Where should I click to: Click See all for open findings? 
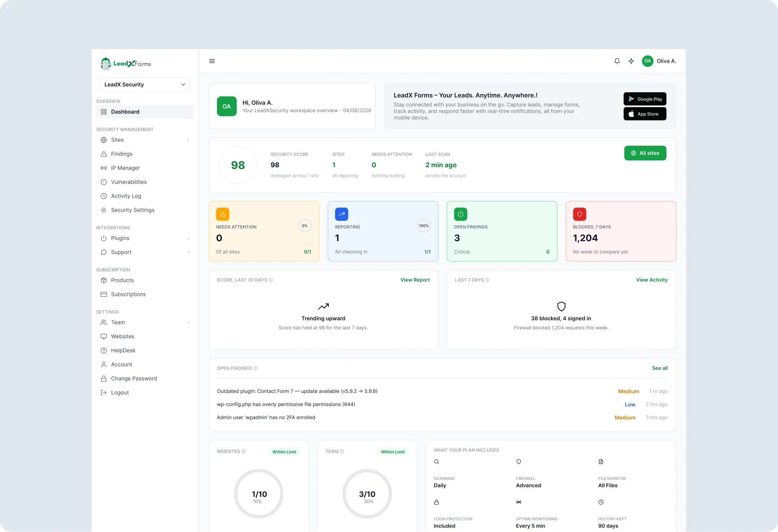tap(660, 368)
